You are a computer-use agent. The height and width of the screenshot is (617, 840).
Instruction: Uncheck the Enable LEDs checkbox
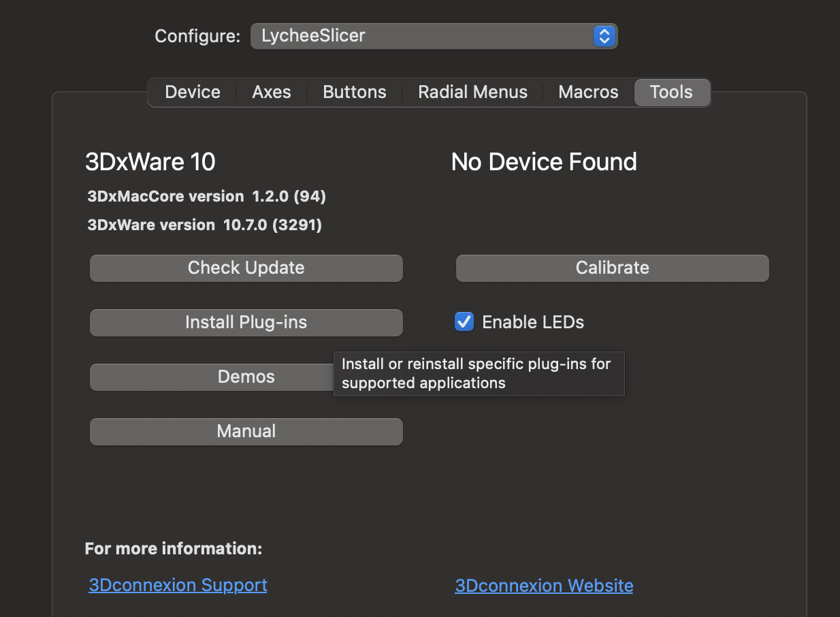click(464, 321)
